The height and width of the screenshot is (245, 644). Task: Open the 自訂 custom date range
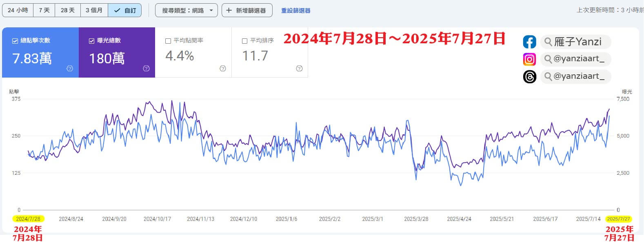[125, 10]
